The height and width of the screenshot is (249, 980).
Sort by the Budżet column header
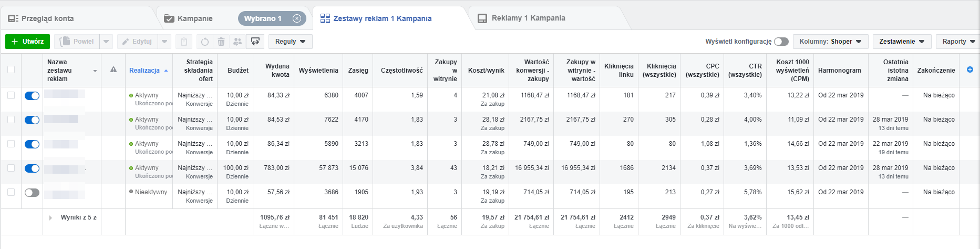tap(238, 71)
